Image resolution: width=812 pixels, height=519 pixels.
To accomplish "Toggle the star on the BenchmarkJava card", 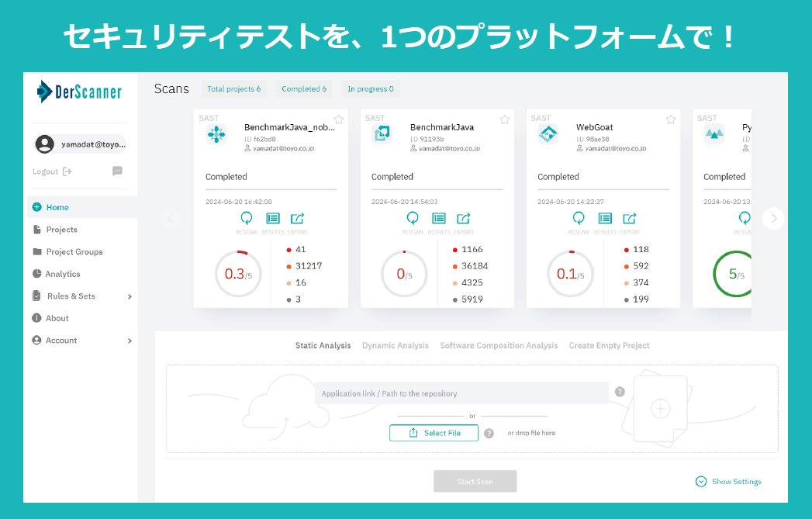I will [504, 118].
